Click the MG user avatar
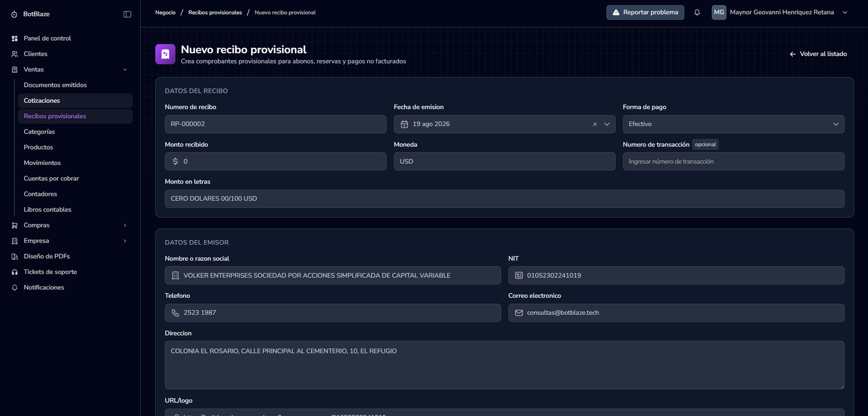This screenshot has height=416, width=868. pyautogui.click(x=719, y=12)
